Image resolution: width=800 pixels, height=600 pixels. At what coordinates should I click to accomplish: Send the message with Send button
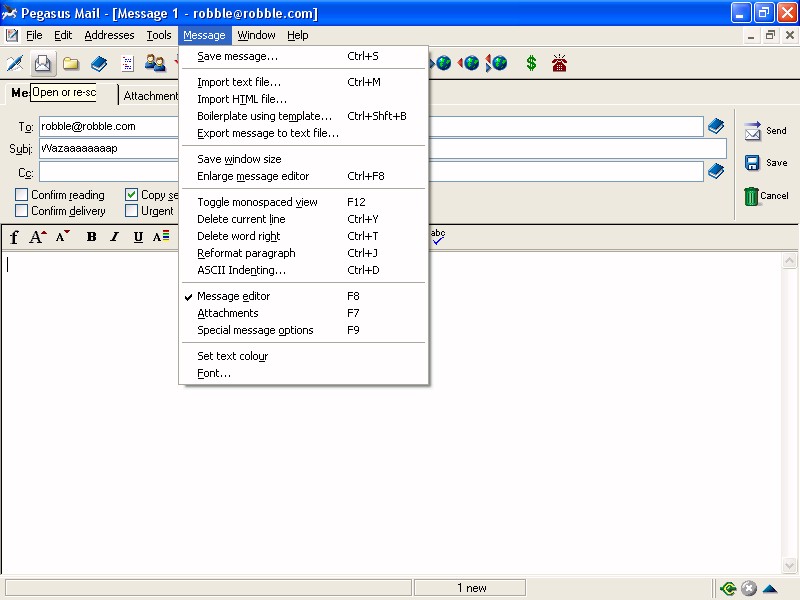coord(765,131)
